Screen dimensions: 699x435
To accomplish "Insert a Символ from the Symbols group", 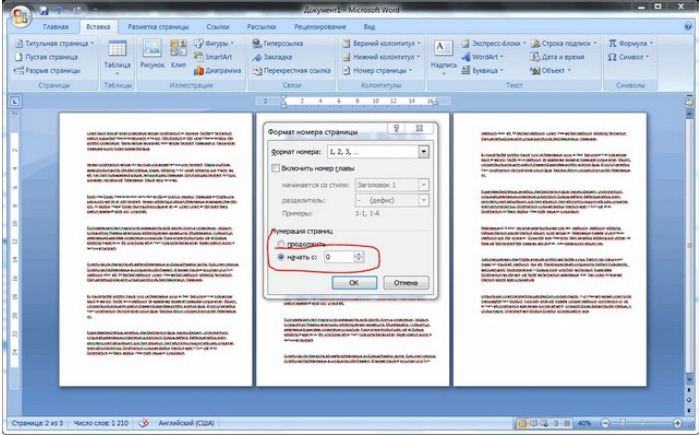I will (629, 57).
